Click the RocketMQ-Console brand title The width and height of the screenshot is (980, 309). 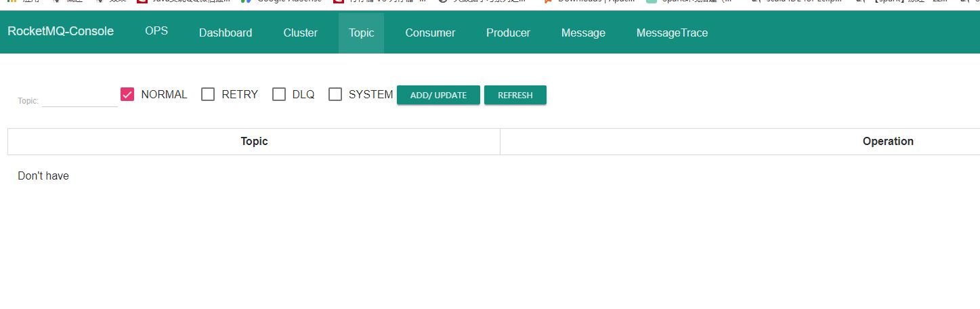61,31
